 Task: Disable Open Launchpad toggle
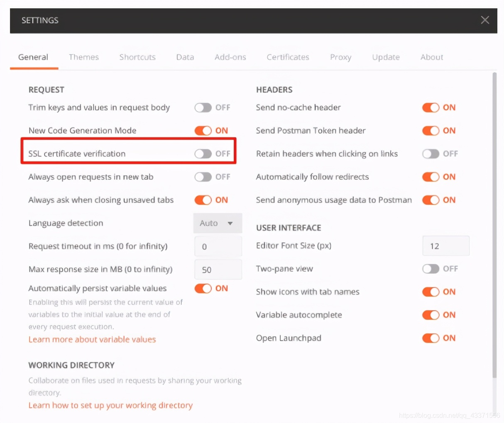click(x=431, y=338)
